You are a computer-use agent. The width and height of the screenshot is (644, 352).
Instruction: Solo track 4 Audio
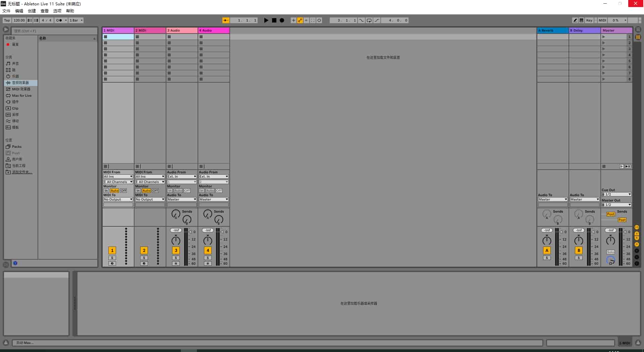[x=208, y=258]
